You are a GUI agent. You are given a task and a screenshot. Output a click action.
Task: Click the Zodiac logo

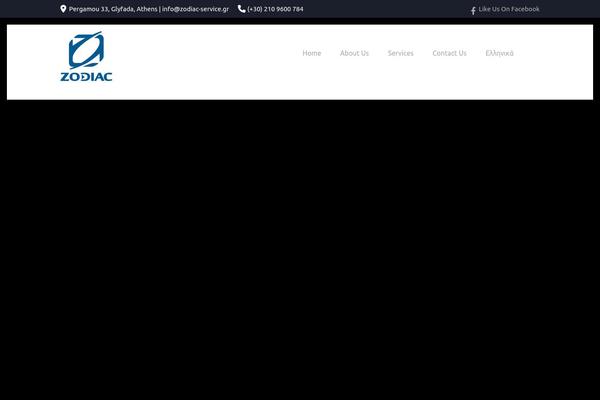(x=86, y=56)
